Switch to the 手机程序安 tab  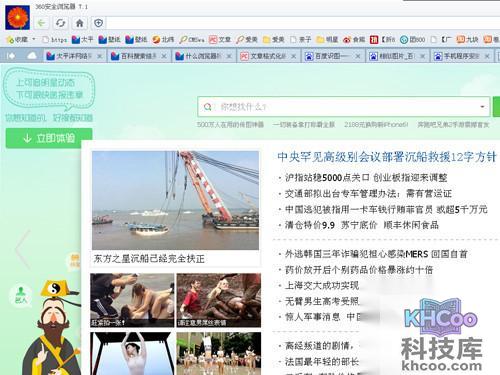coord(462,56)
